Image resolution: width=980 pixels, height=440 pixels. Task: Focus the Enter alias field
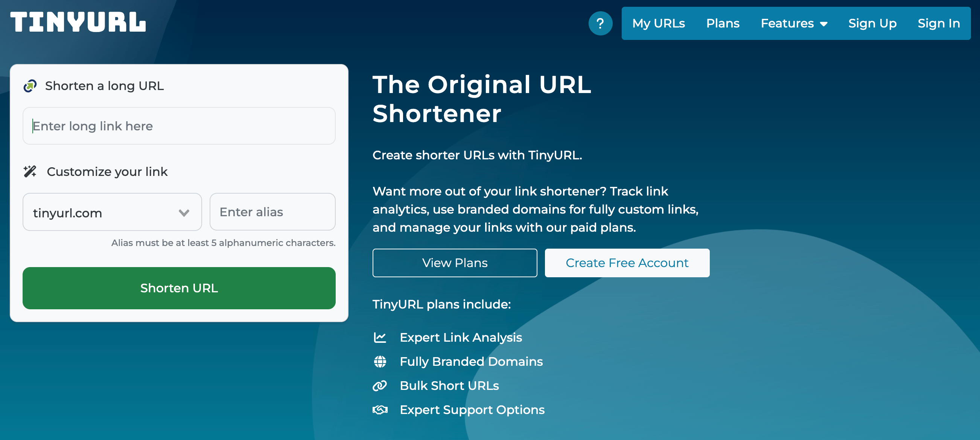coord(272,212)
